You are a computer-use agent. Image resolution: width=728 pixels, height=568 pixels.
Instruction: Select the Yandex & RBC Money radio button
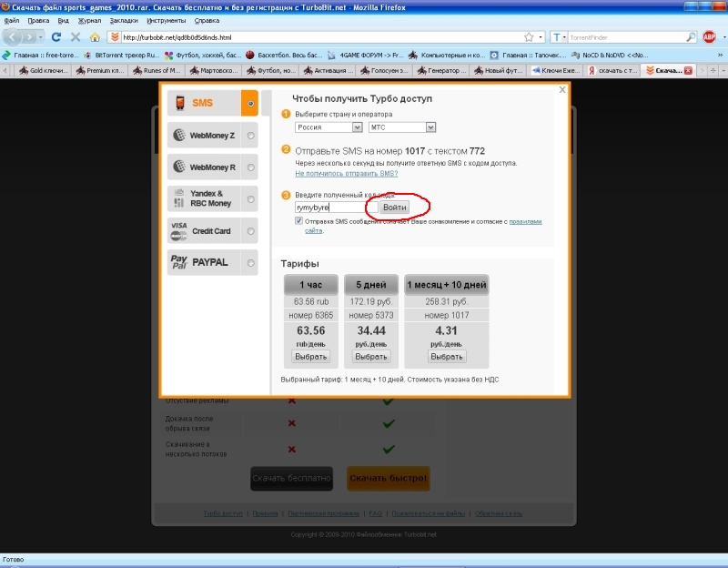pyautogui.click(x=251, y=199)
